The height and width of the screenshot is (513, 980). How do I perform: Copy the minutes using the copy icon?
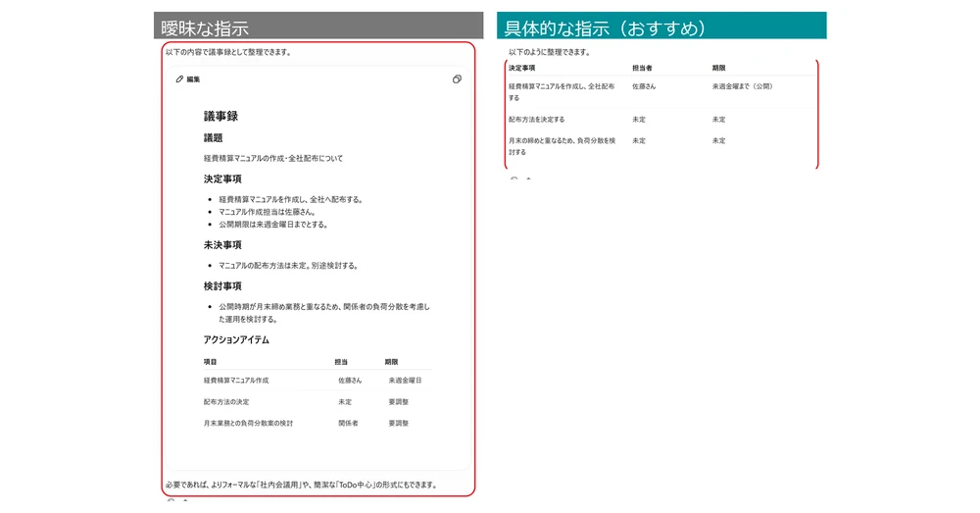tap(457, 79)
